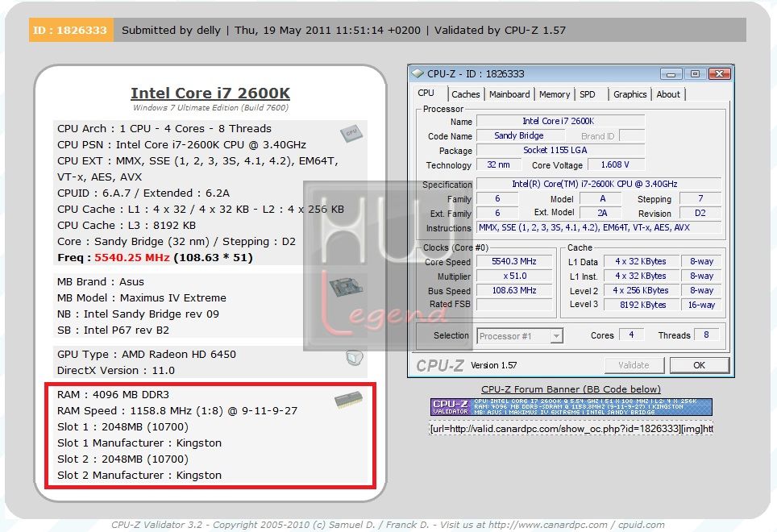Click the red 5540.25 MHz frequency text
The image size is (777, 532).
pos(132,258)
